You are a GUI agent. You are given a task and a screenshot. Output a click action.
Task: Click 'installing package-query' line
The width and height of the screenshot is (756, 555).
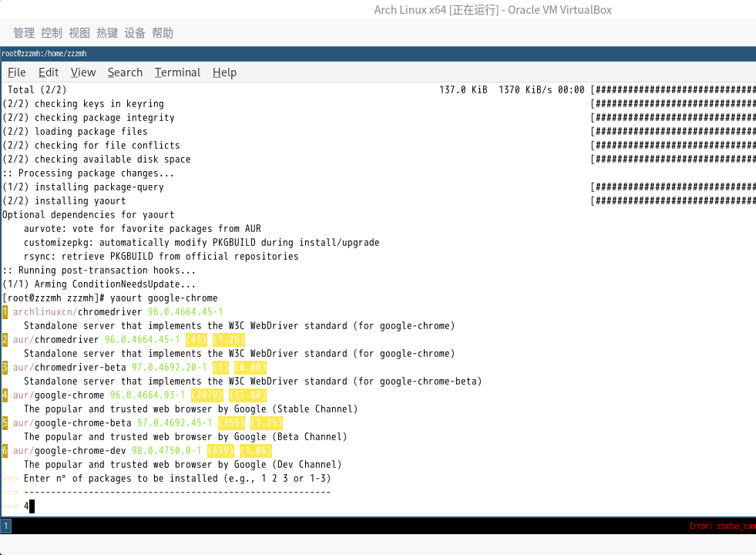83,187
